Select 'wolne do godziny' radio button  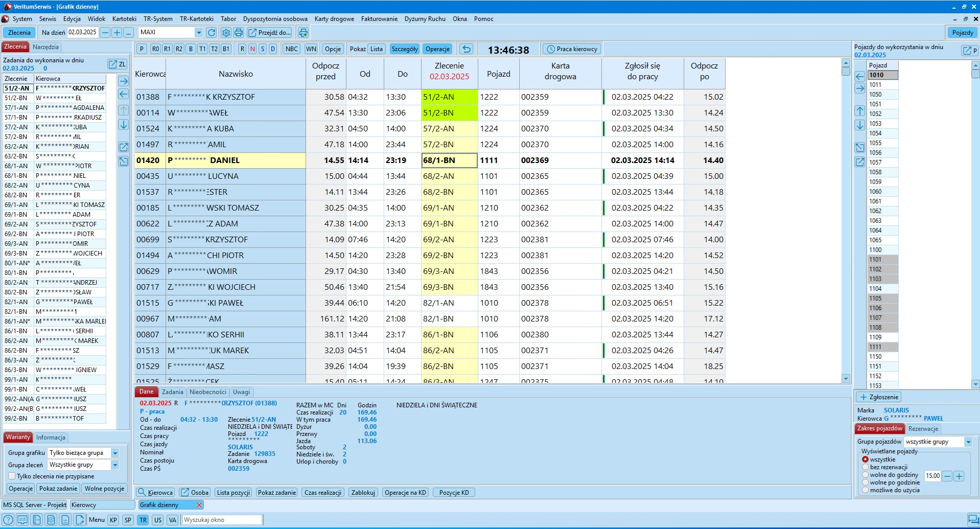coord(865,475)
